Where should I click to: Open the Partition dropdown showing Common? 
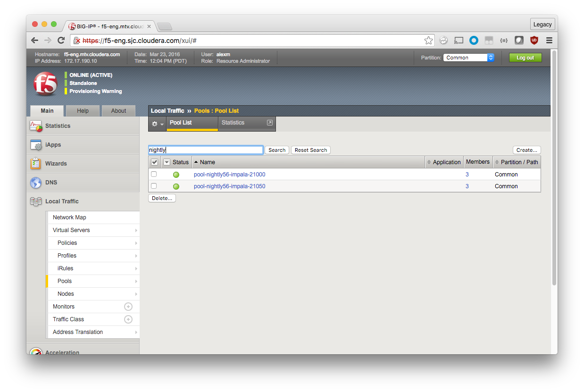tap(468, 58)
